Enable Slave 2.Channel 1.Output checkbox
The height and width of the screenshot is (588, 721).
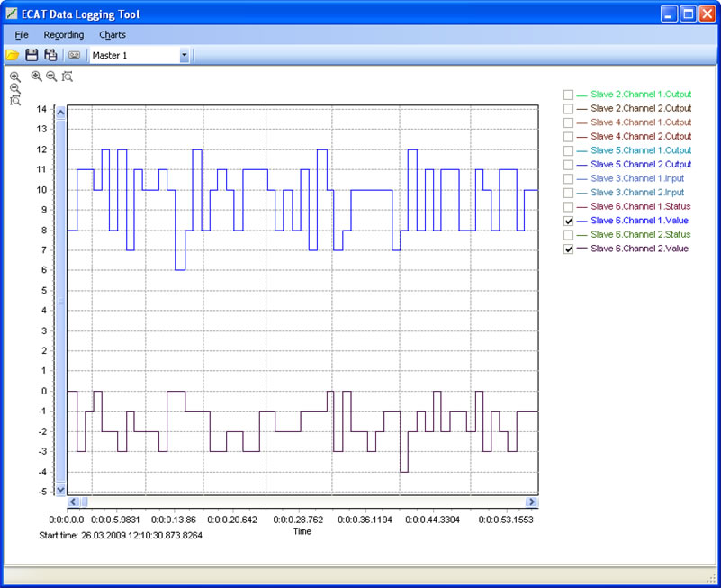coord(568,95)
